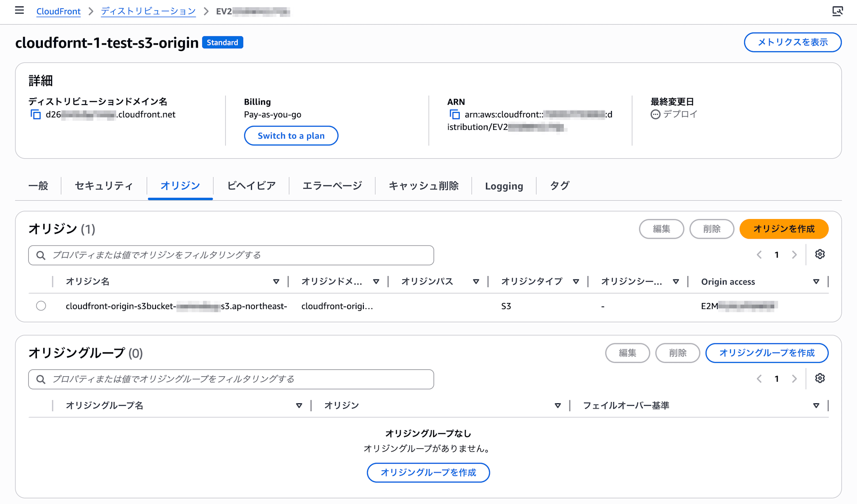This screenshot has height=504, width=857.
Task: Click the メトリクスを表示 button
Action: point(793,42)
